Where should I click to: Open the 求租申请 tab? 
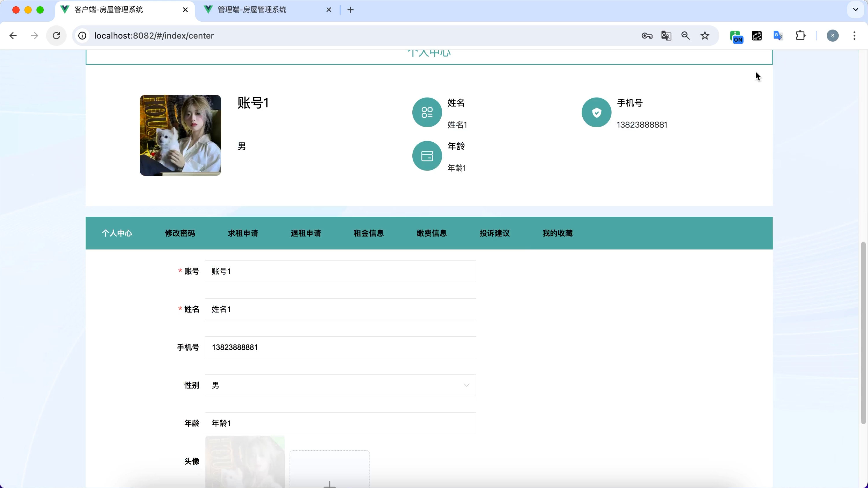click(x=243, y=233)
